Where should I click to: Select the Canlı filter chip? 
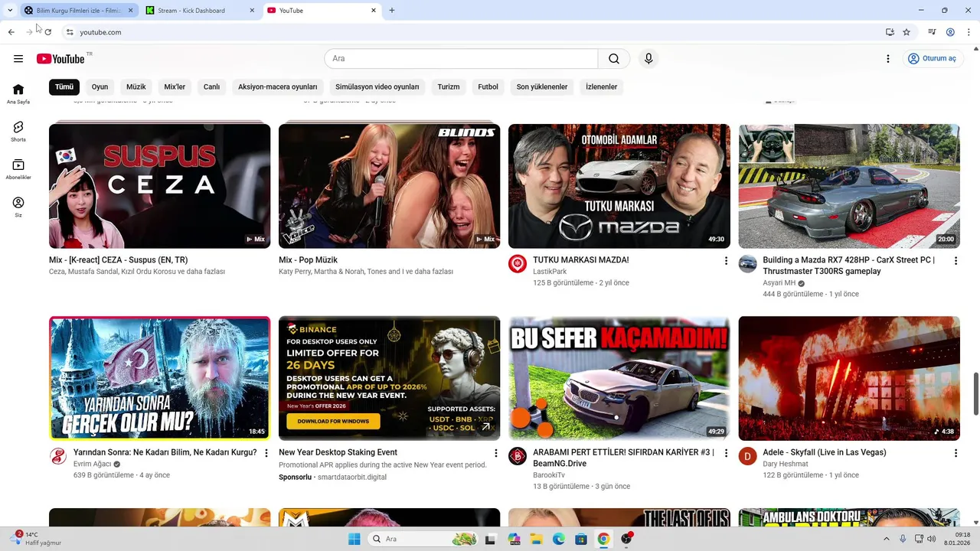pos(211,86)
